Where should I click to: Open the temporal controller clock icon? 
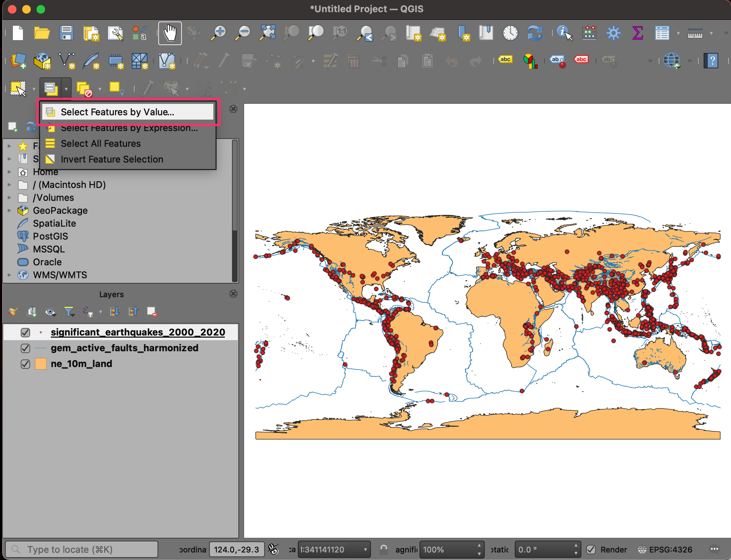[x=510, y=33]
